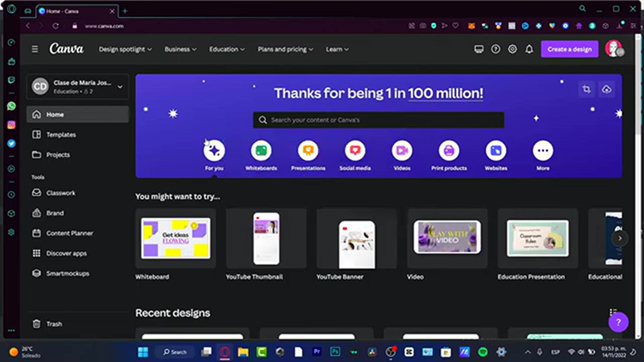Open Twitter in browser sidebar
644x362 pixels.
pyautogui.click(x=11, y=143)
